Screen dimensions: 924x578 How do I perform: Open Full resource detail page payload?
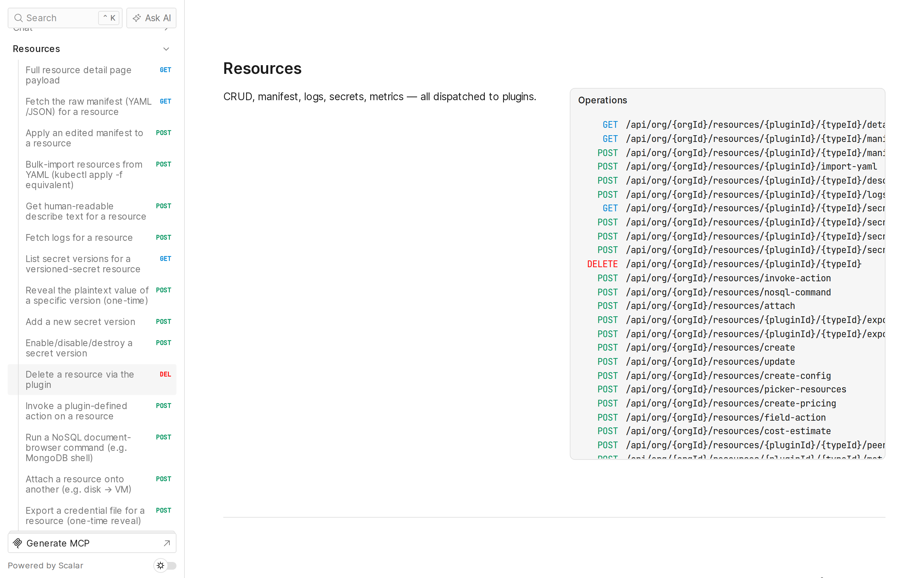[92, 75]
